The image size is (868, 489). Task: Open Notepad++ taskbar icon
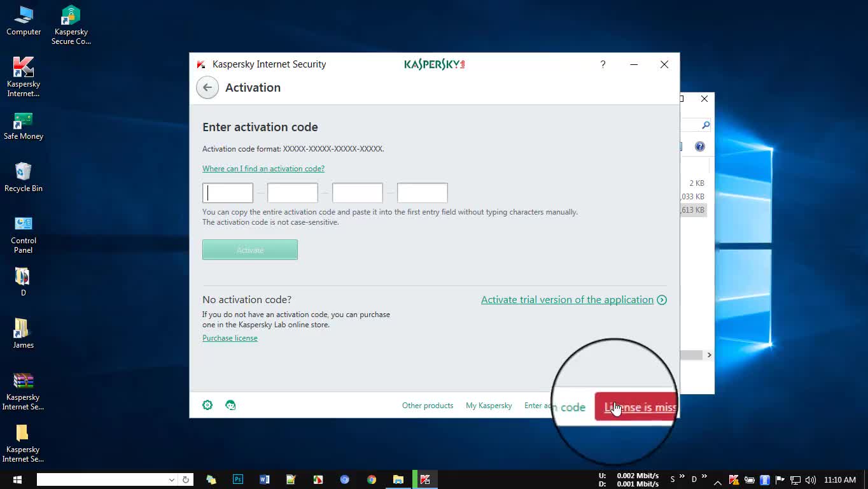[291, 479]
